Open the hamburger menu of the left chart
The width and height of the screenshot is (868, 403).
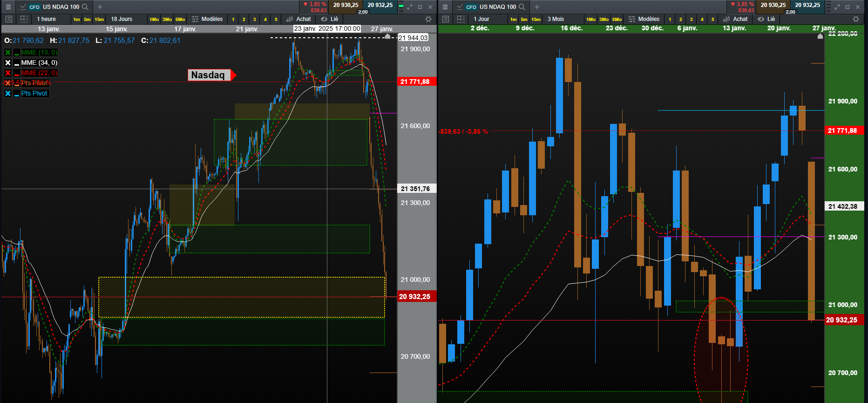[x=8, y=7]
